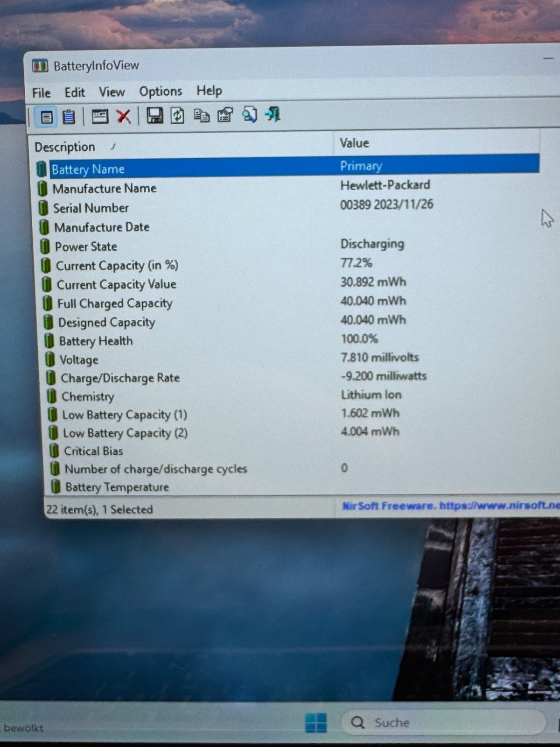Click the 22 item(s), 1 Selected status text
The width and height of the screenshot is (560, 747).
[x=99, y=509]
